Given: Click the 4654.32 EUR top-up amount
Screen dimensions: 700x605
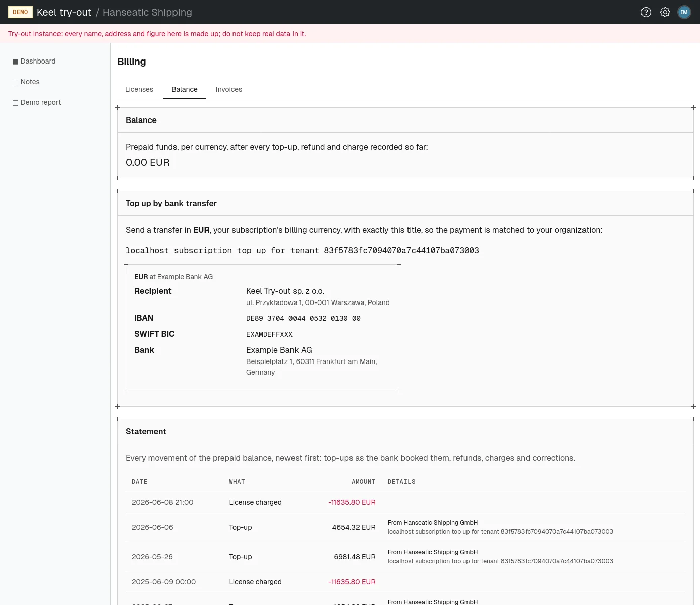Looking at the screenshot, I should [x=354, y=527].
